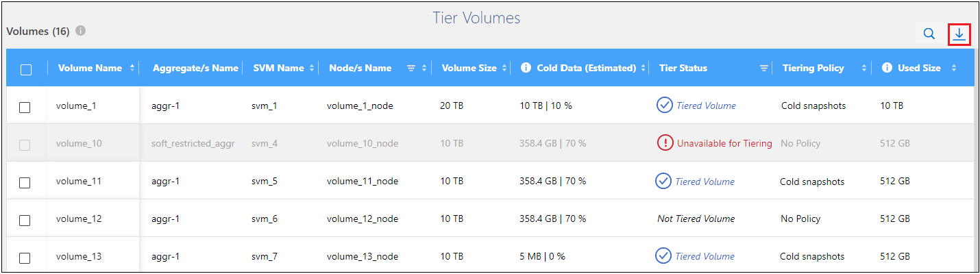Sort by SVM Name column arrows

click(313, 68)
